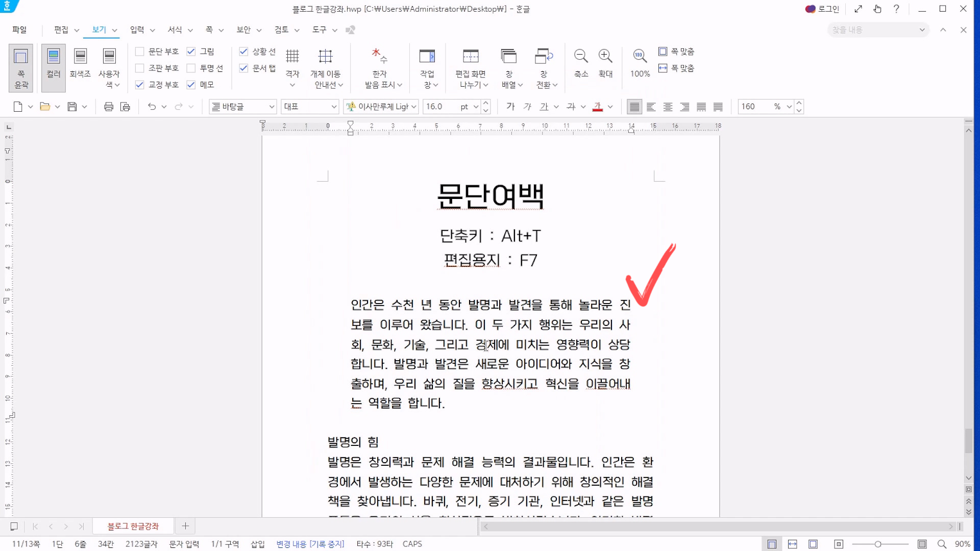Select the 회색조 grayscale view icon
The width and height of the screenshot is (980, 551).
[x=80, y=56]
